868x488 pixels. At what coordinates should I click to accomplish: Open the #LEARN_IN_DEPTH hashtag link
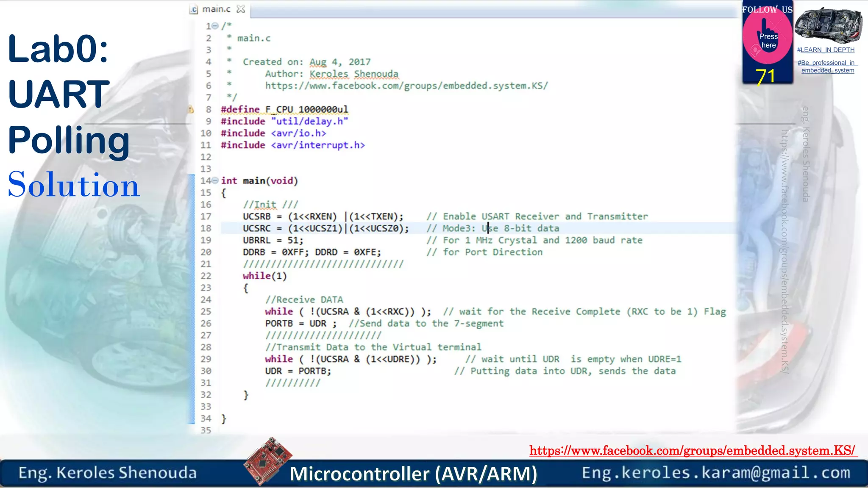[825, 50]
